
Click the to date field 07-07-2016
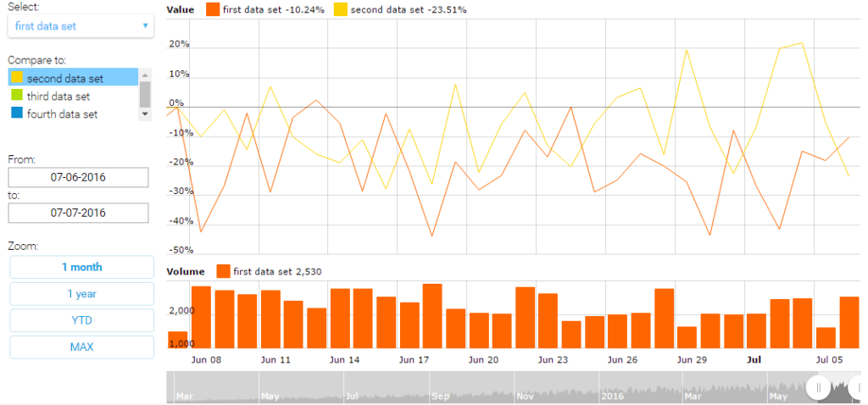tap(78, 213)
